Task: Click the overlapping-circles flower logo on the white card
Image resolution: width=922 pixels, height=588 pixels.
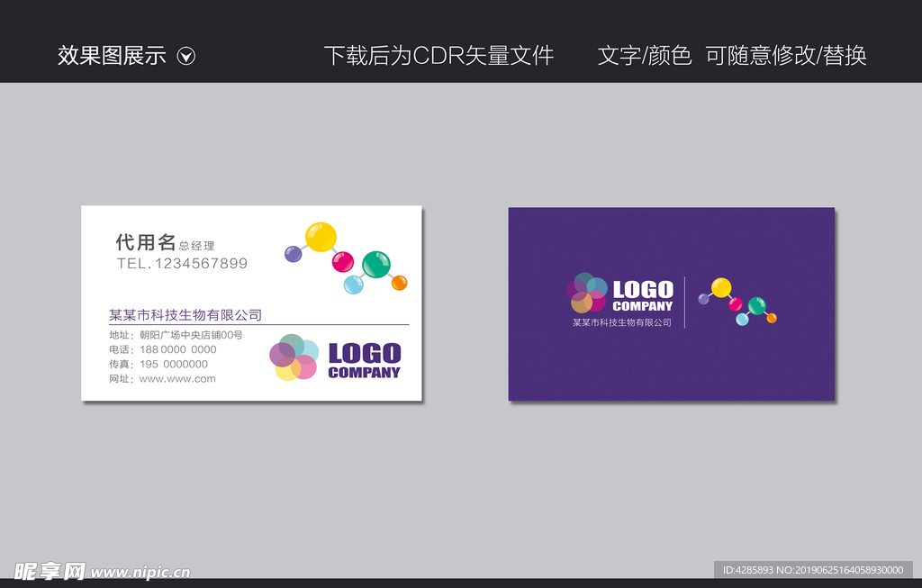Action: [294, 357]
